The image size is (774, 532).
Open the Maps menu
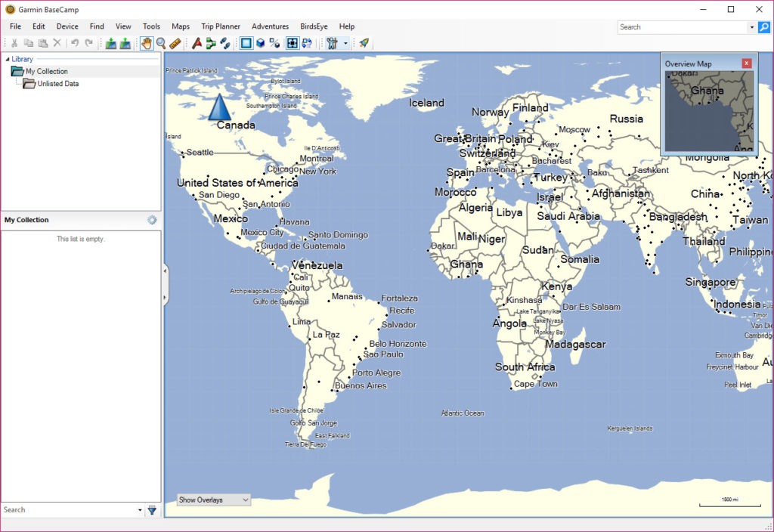click(x=181, y=26)
